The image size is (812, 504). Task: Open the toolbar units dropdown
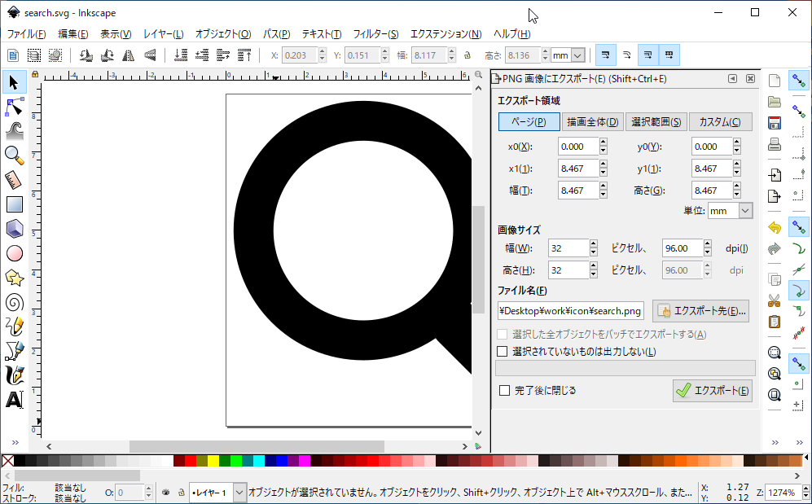pyautogui.click(x=577, y=55)
